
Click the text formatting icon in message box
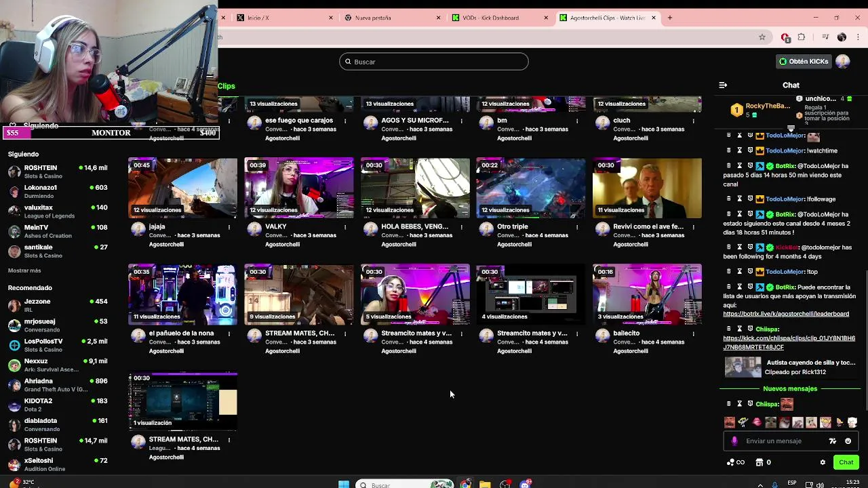(x=833, y=441)
